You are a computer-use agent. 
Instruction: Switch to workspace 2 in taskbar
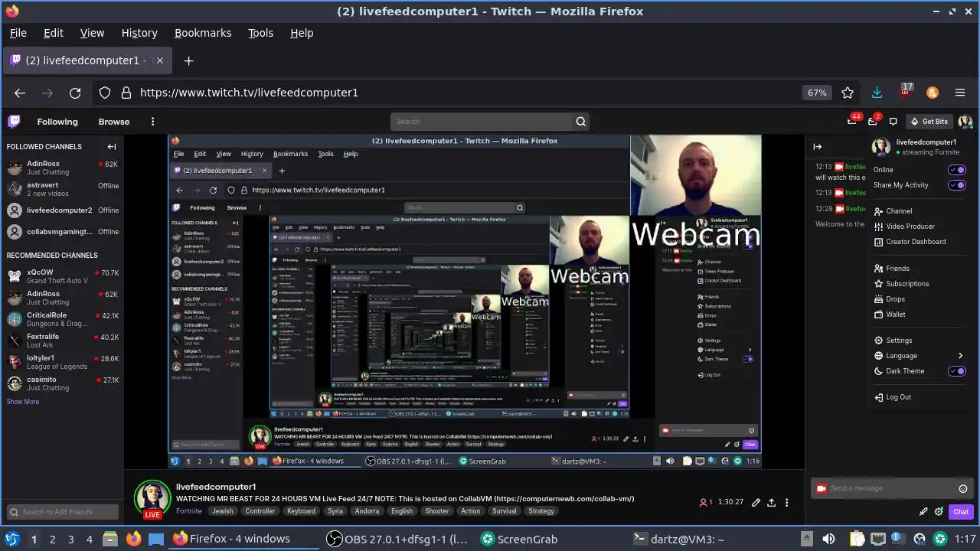tap(52, 539)
